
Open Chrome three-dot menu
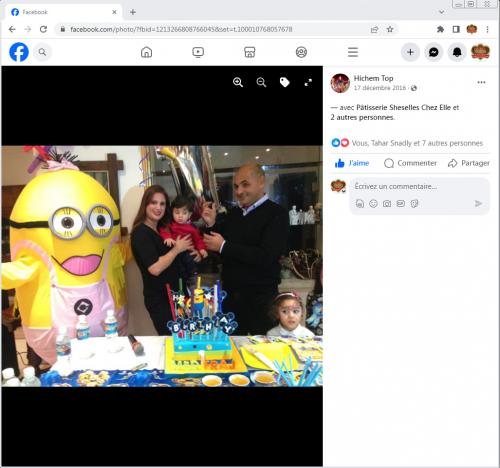tap(487, 29)
